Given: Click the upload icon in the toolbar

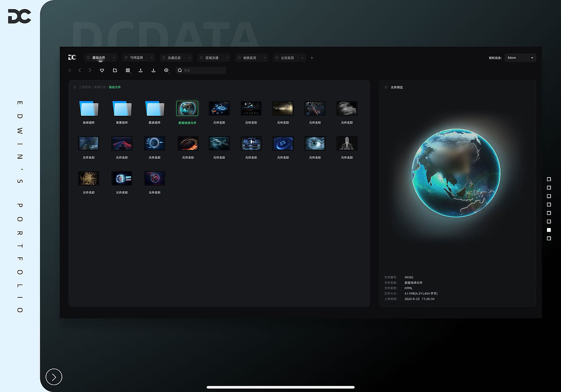Looking at the screenshot, I should pos(141,70).
